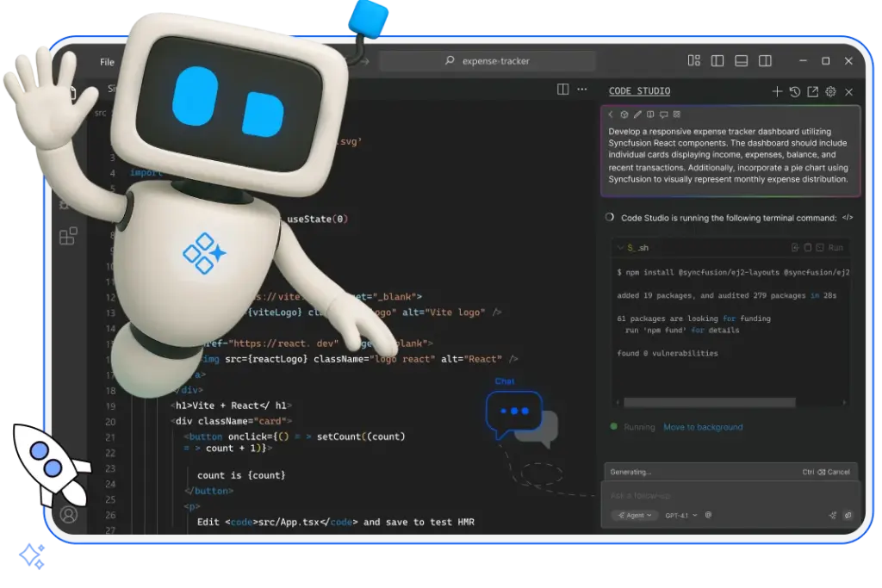Screen dimensions: 882x588
Task: Open the Agent mode dropdown
Action: [635, 515]
